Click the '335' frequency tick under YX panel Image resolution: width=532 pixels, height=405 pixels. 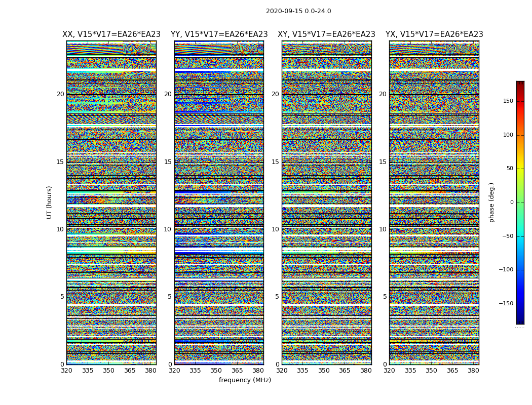pyautogui.click(x=410, y=371)
